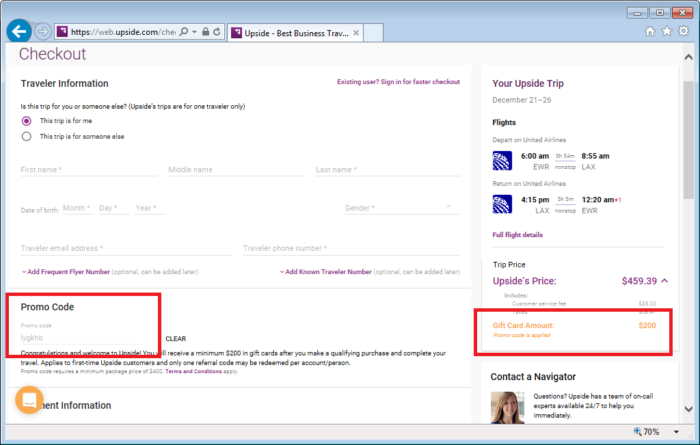
Task: Click the Promo code input field
Action: (x=82, y=338)
